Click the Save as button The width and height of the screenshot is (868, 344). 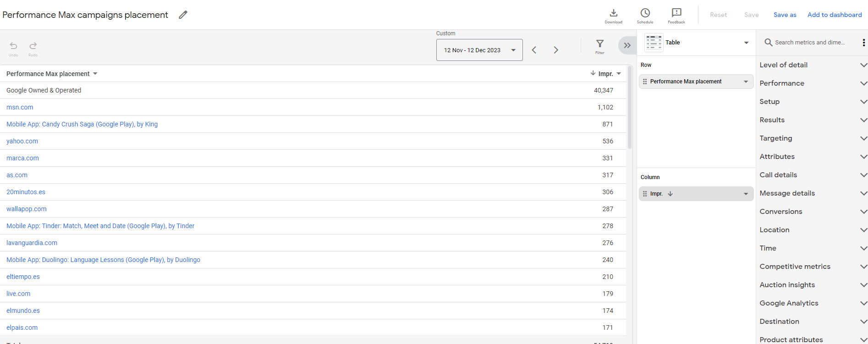point(785,15)
